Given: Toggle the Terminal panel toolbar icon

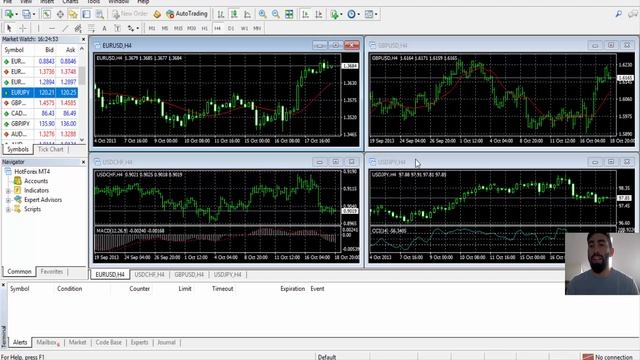Looking at the screenshot, I should pyautogui.click(x=87, y=14).
